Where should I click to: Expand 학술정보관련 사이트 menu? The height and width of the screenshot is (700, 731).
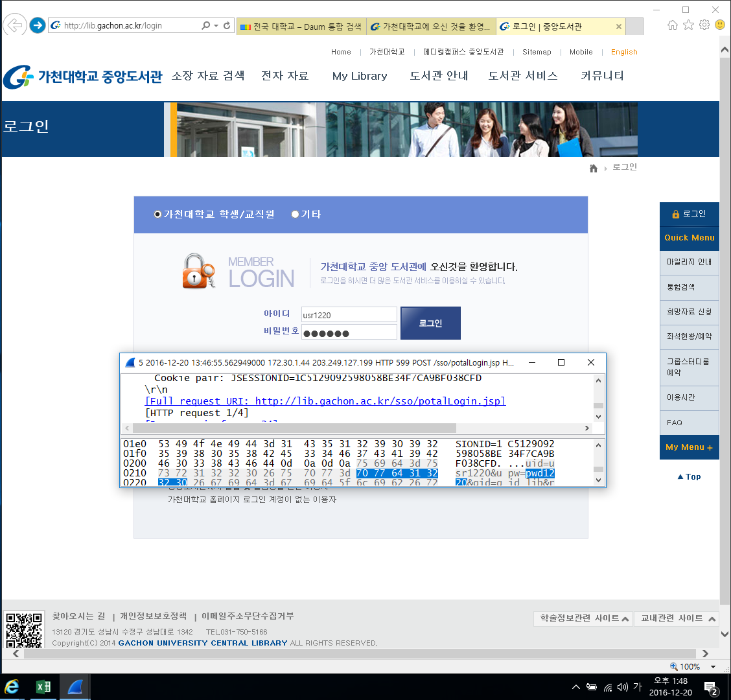[584, 618]
